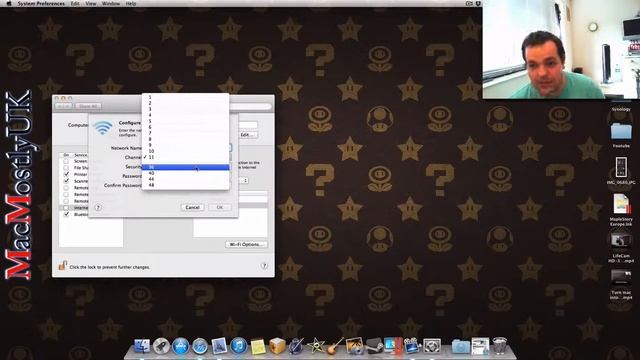Choose channel 44 from the list
The width and height of the screenshot is (640, 360).
point(185,179)
